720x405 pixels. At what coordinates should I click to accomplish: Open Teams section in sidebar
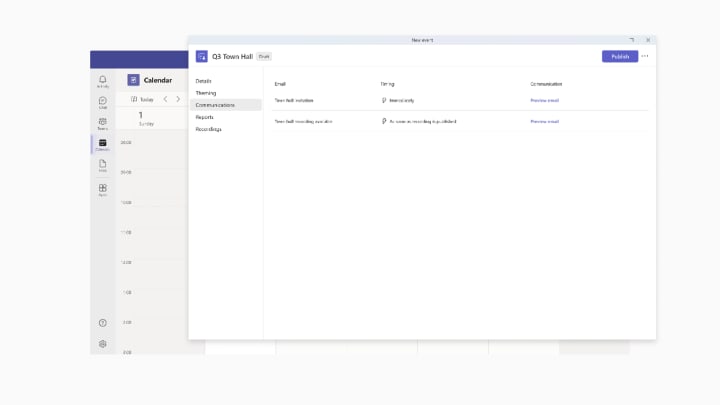coord(103,124)
